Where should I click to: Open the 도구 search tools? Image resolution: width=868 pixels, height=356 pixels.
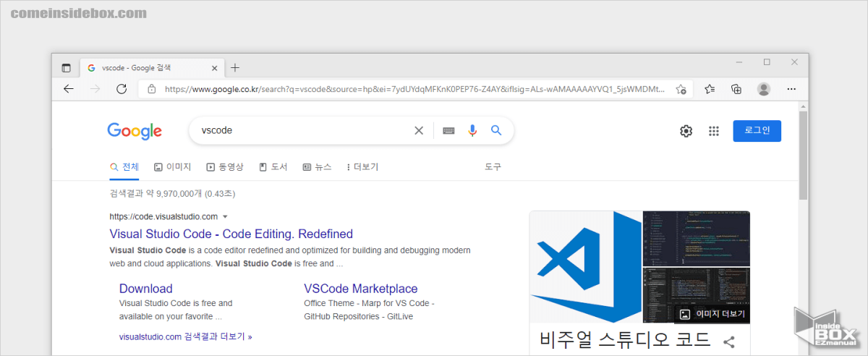coord(493,167)
